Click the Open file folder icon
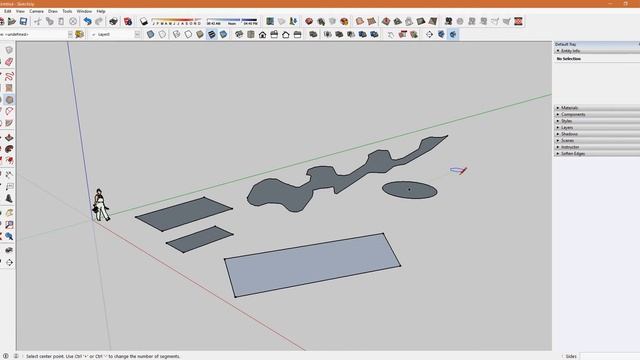 point(12,21)
